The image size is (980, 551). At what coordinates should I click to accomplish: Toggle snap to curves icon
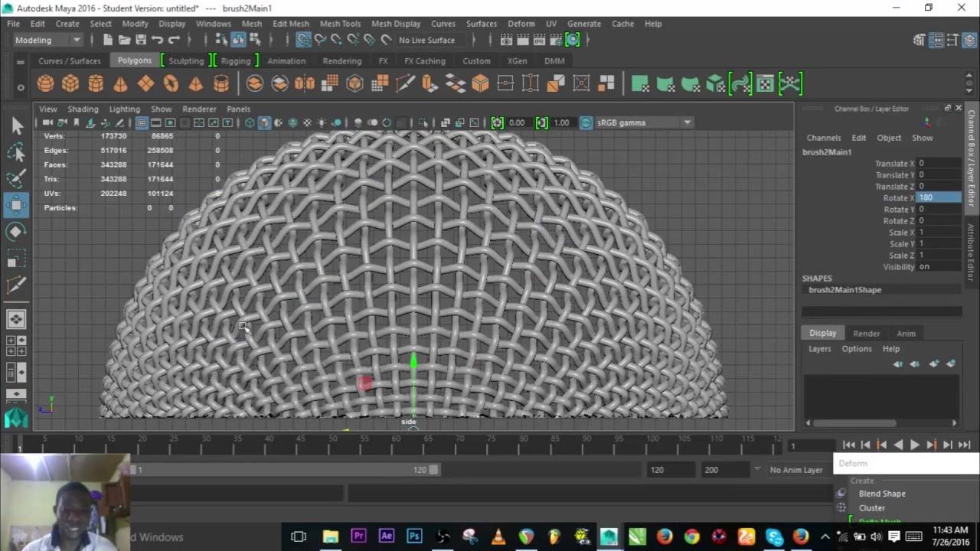pos(320,40)
